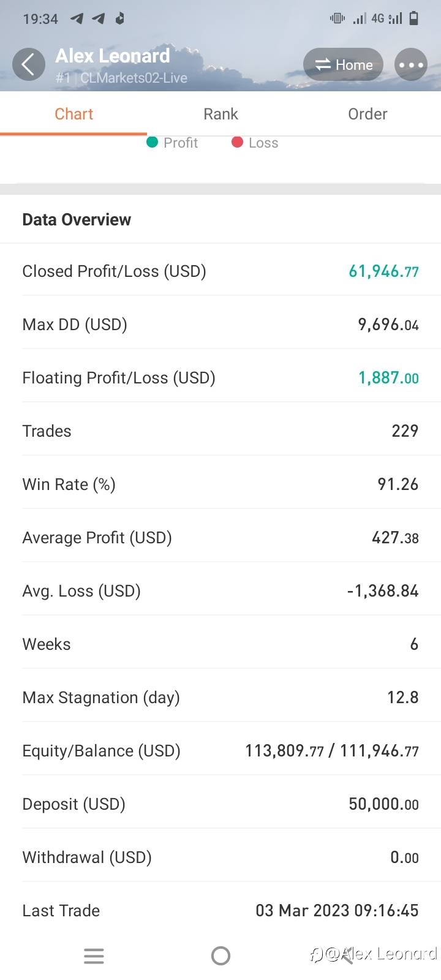441x980 pixels.
Task: Tap the Android recent apps menu icon
Action: point(94,956)
